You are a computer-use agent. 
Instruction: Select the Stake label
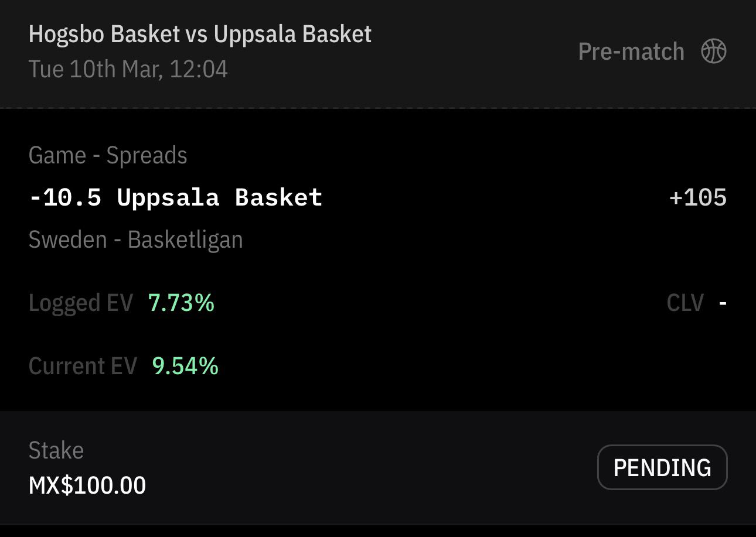click(x=56, y=450)
